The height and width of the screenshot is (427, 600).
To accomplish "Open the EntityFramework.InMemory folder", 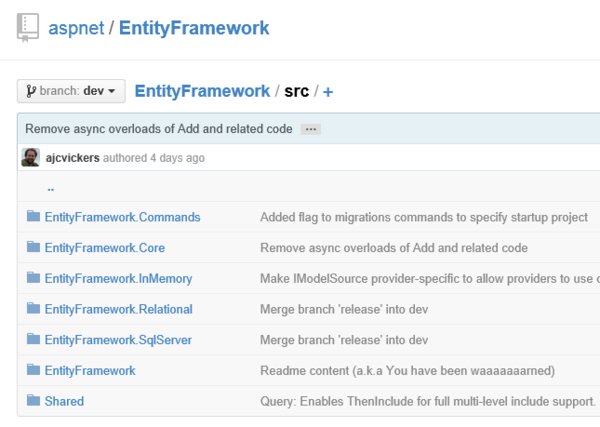I will [119, 279].
